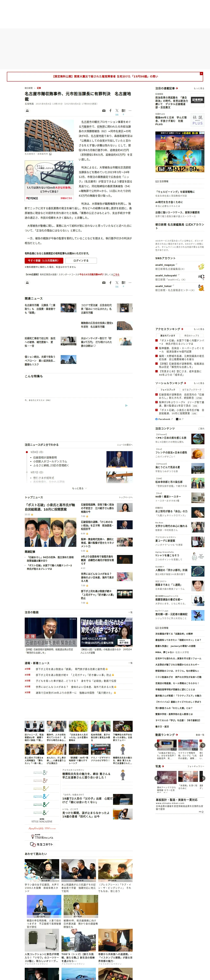Open 記者解説 thumbnail in 連載記事
Image resolution: width=210 pixels, height=980 pixels.
point(197,100)
